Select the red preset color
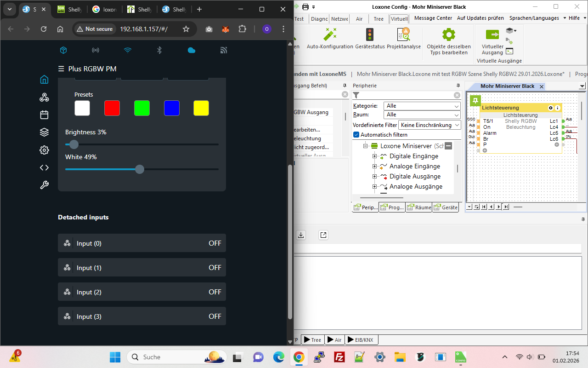588x368 pixels. (112, 108)
